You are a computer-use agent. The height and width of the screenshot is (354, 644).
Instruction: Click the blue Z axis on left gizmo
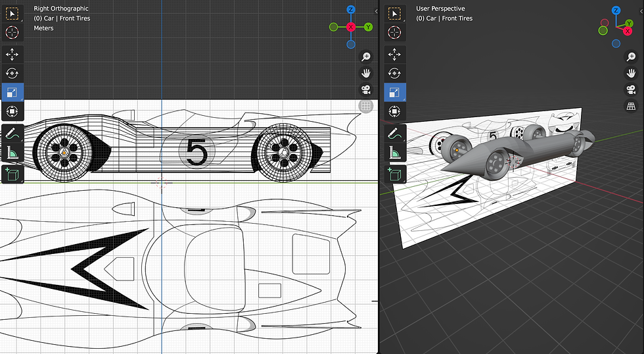[351, 10]
